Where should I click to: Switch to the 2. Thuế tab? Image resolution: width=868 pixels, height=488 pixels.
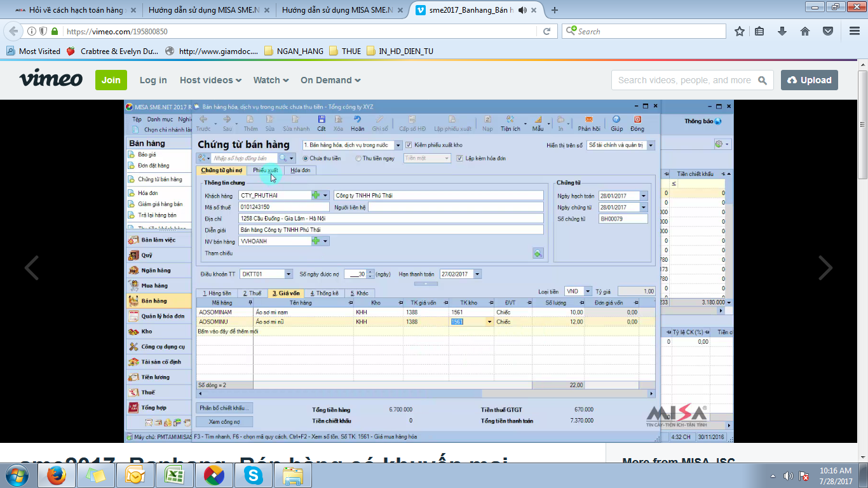tap(251, 293)
